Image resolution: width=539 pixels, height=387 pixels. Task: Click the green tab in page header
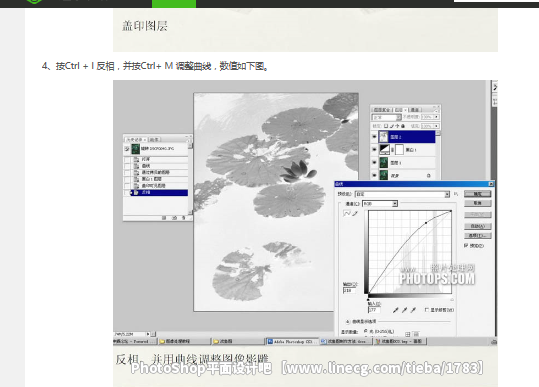[174, 3]
